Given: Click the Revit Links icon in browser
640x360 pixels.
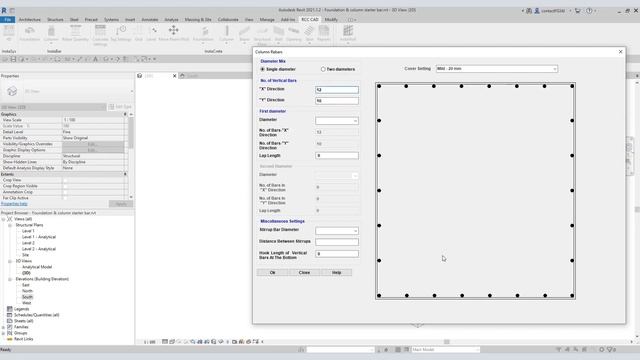Looking at the screenshot, I should coord(10,339).
